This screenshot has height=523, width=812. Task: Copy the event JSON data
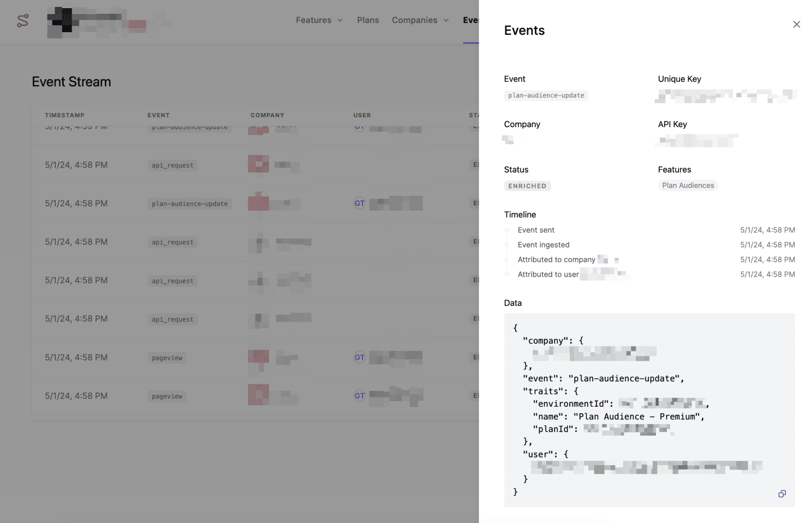[781, 494]
